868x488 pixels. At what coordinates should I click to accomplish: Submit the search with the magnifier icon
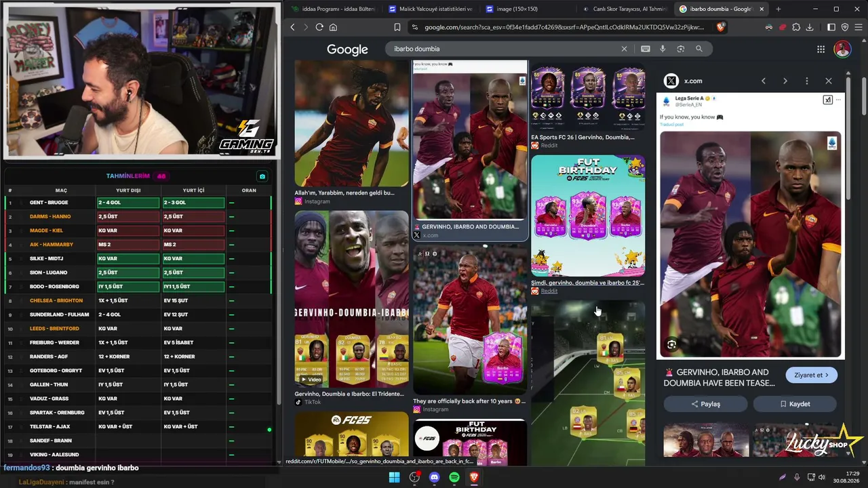[x=699, y=49]
